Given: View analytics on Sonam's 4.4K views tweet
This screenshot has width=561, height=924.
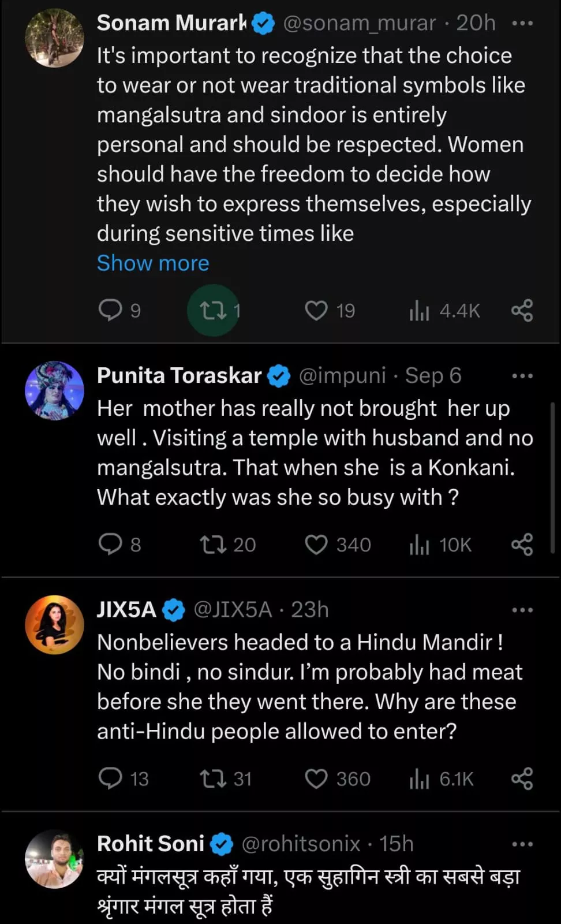Looking at the screenshot, I should (x=420, y=311).
